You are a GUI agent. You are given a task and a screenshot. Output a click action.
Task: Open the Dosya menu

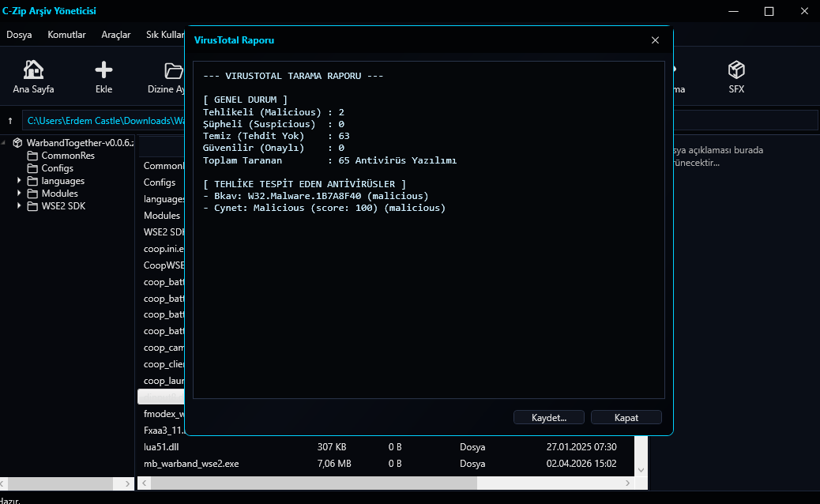[x=19, y=35]
